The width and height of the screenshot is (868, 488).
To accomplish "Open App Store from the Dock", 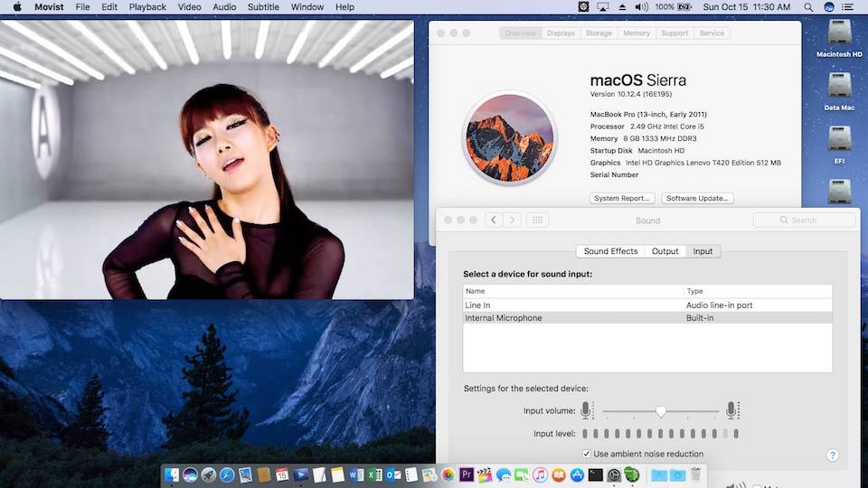I will click(x=577, y=474).
